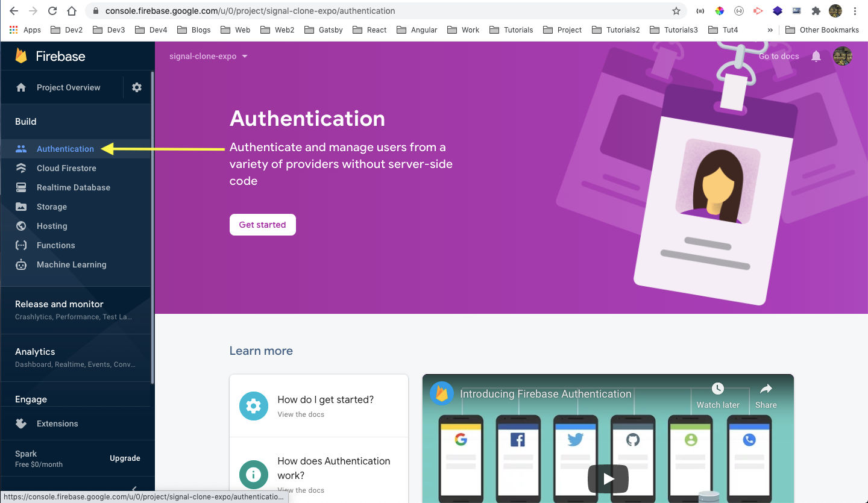Select Hosting in the sidebar
868x503 pixels.
tap(75, 226)
